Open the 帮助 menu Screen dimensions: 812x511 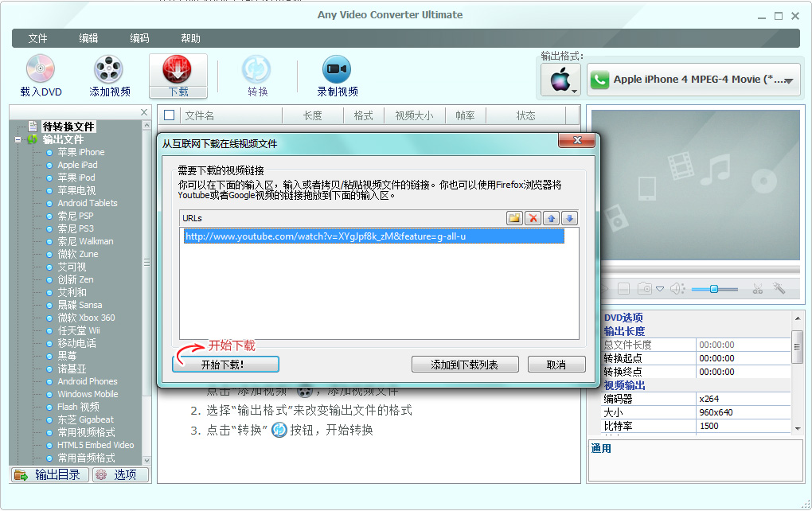[x=190, y=38]
